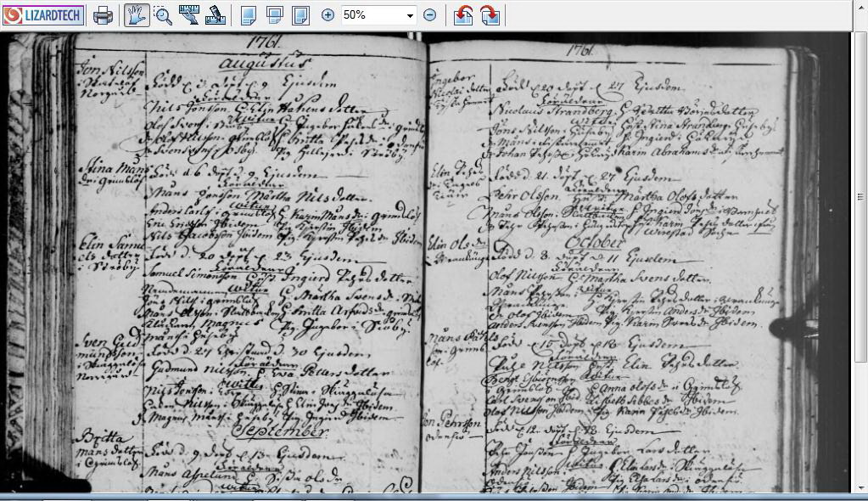
Task: Rotate the image counterclockwise
Action: pyautogui.click(x=463, y=15)
